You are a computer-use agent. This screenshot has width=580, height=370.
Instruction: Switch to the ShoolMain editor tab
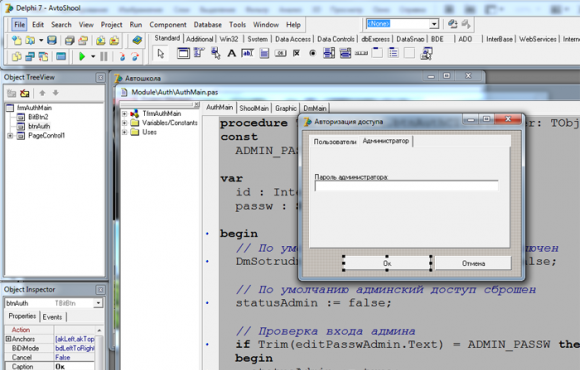(254, 108)
